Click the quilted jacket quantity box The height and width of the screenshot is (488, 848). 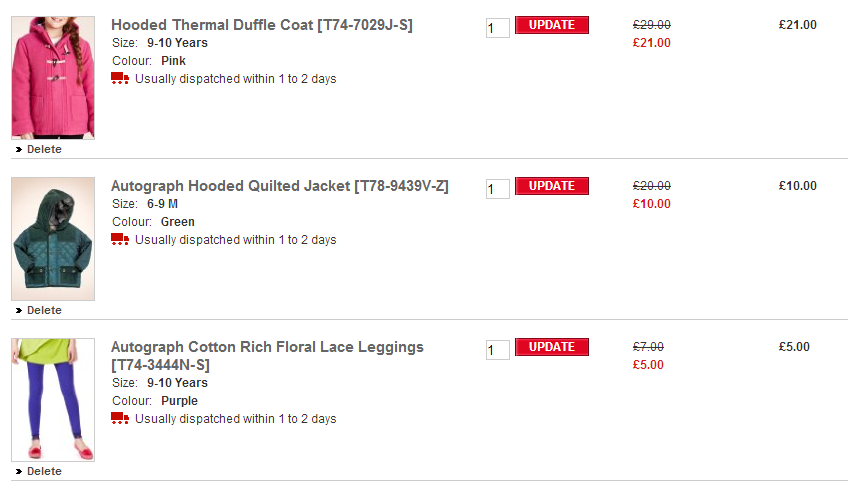(497, 189)
